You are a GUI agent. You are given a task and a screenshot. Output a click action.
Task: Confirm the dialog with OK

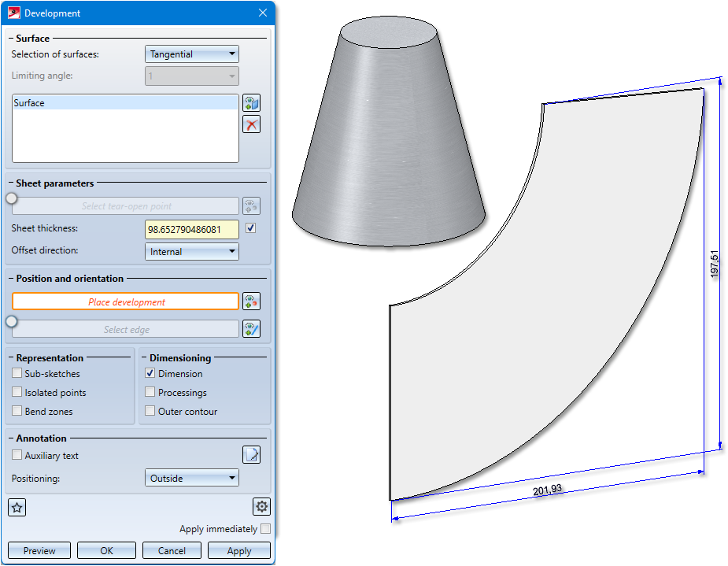(106, 551)
